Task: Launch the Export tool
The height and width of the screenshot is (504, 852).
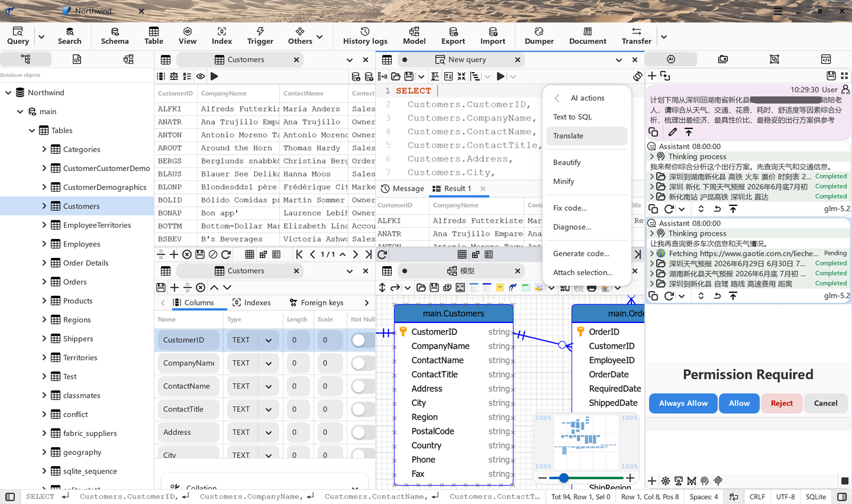Action: point(453,35)
